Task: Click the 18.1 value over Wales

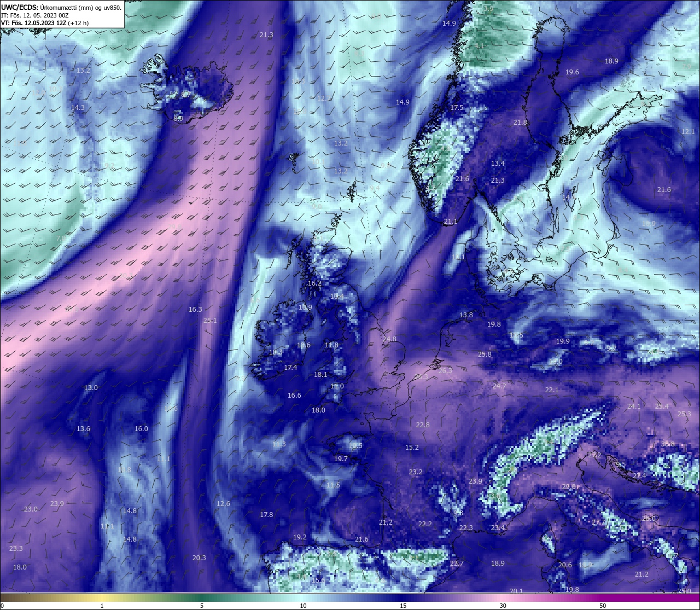Action: pyautogui.click(x=320, y=375)
